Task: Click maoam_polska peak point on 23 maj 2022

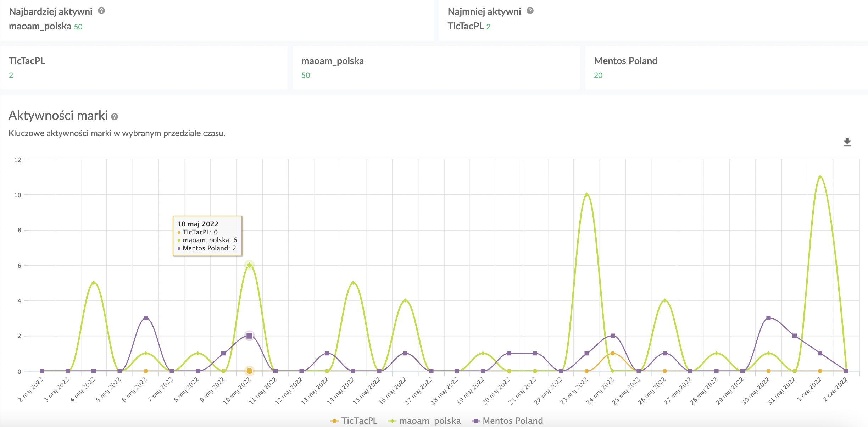Action: [x=586, y=195]
